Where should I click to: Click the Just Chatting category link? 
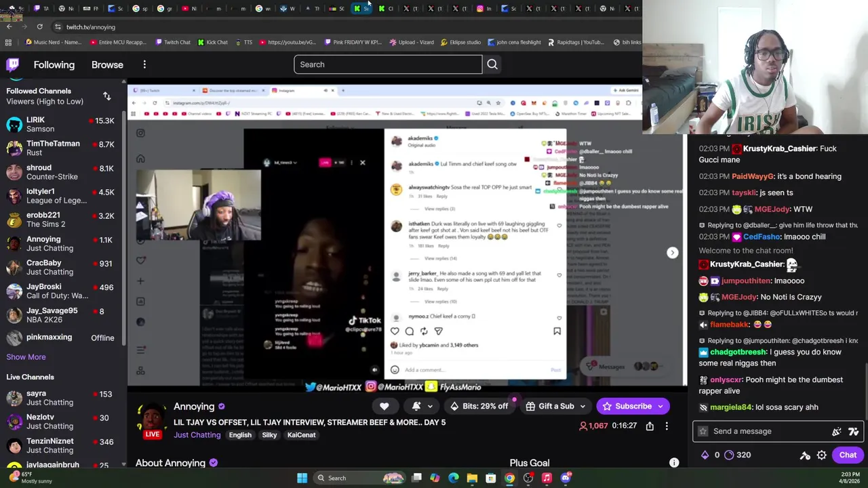click(197, 435)
